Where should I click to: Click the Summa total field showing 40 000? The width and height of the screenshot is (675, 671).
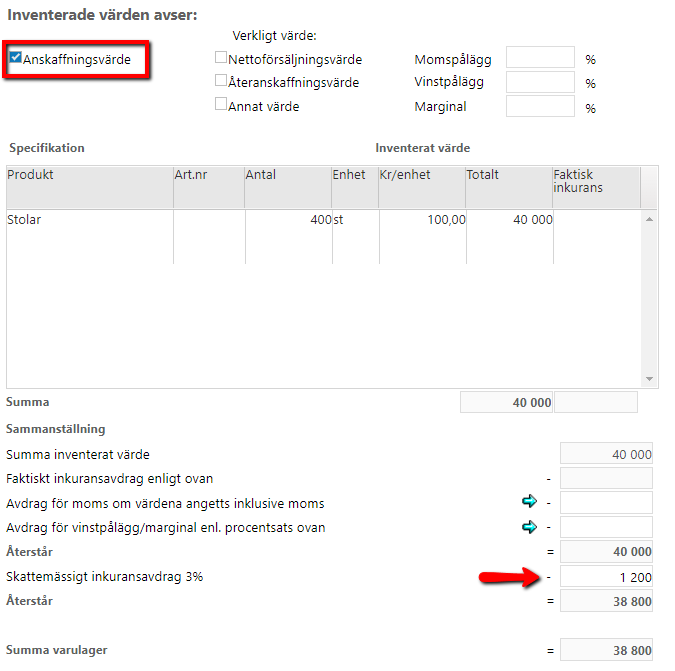point(506,402)
